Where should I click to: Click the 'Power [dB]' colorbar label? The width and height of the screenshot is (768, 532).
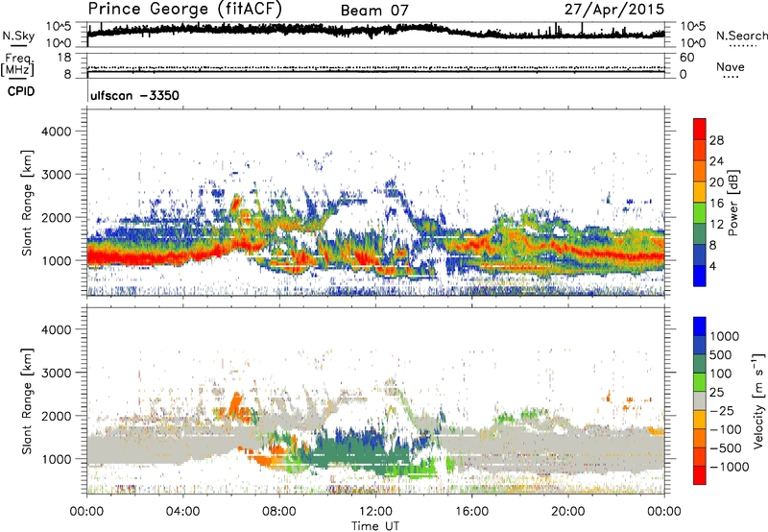tap(732, 203)
